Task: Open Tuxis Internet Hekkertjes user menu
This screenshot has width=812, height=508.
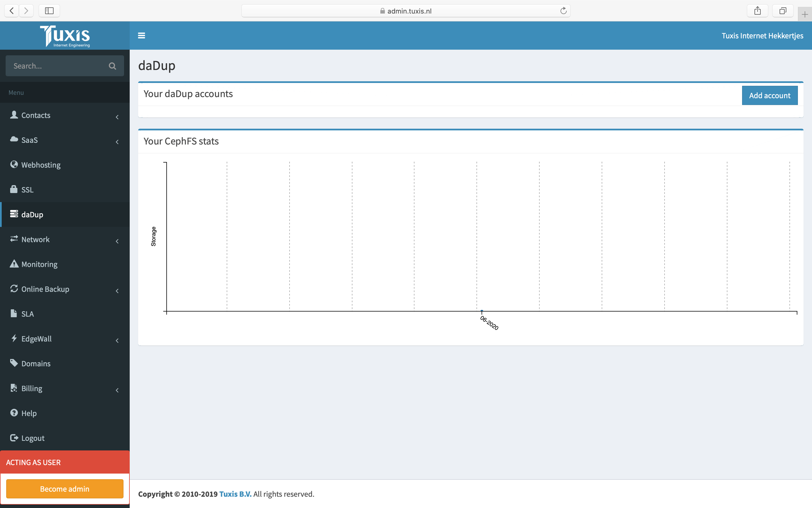Action: (762, 36)
